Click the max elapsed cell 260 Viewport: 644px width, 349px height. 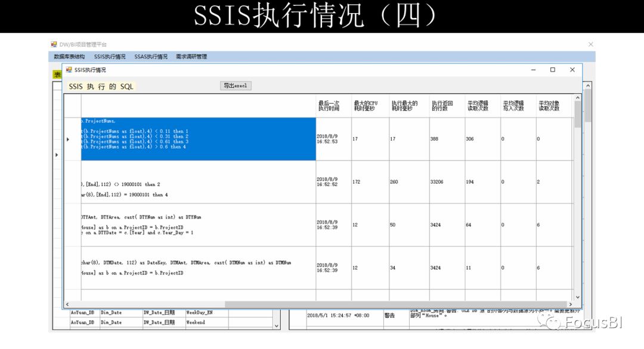(409, 182)
